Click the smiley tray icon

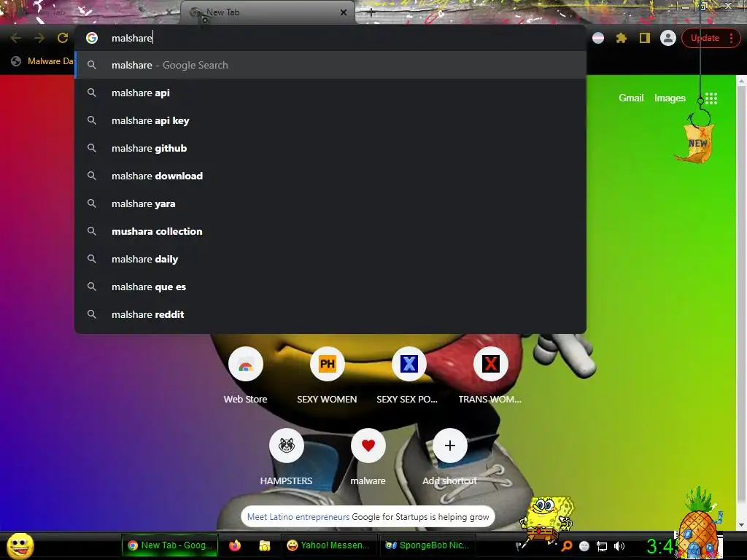coord(584,546)
